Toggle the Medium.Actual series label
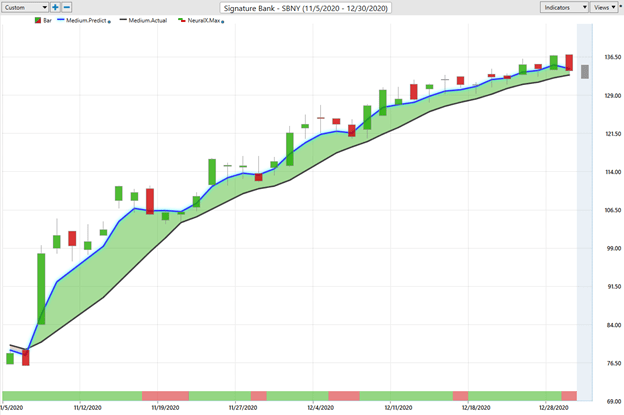This screenshot has height=415, width=624. coord(148,20)
